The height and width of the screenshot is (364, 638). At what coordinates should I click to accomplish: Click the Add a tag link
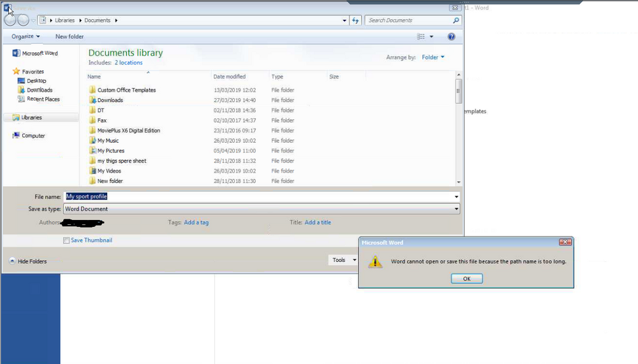click(x=196, y=222)
